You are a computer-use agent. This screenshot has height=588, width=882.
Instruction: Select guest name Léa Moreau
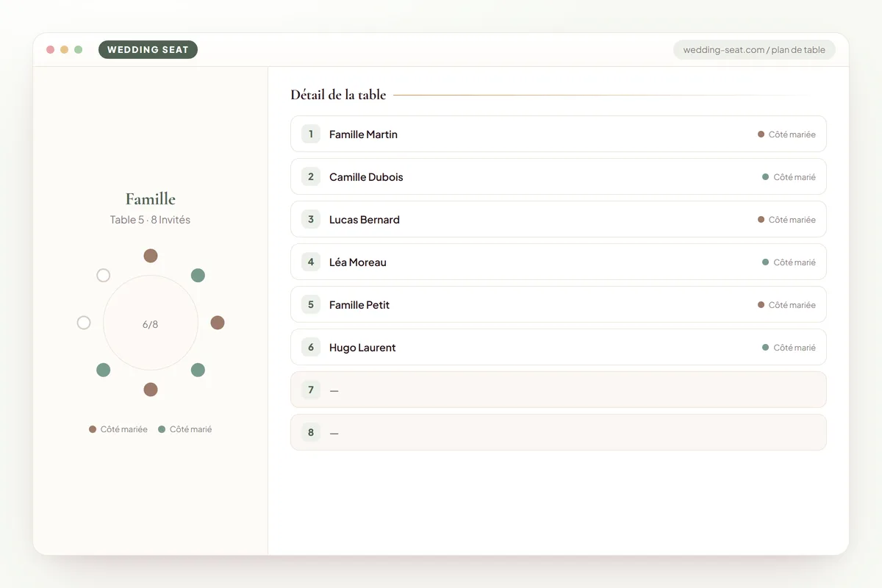(x=358, y=262)
